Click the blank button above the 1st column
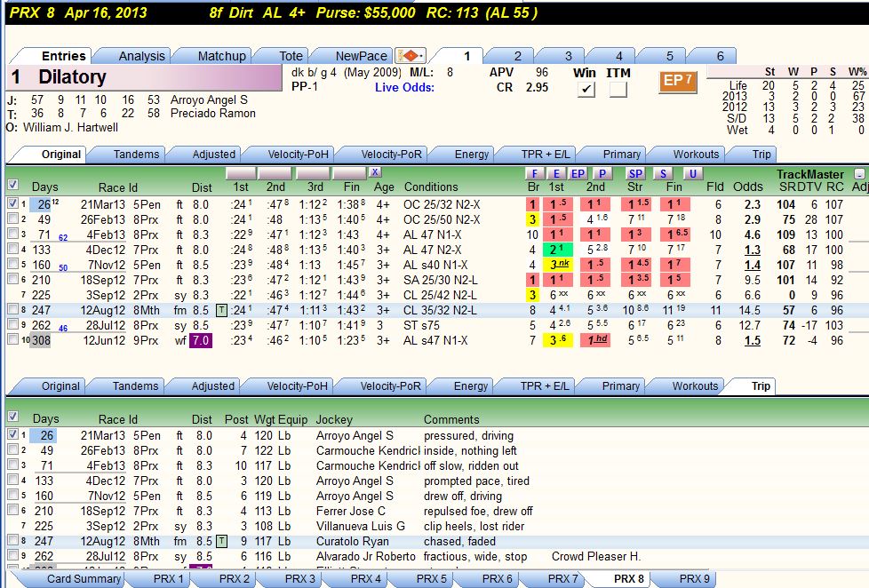Image resolution: width=869 pixels, height=588 pixels. pos(241,173)
